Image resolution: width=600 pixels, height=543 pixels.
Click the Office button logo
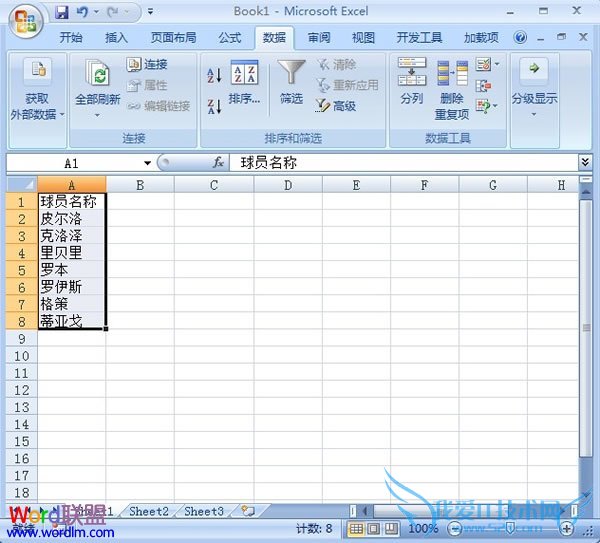(x=26, y=19)
